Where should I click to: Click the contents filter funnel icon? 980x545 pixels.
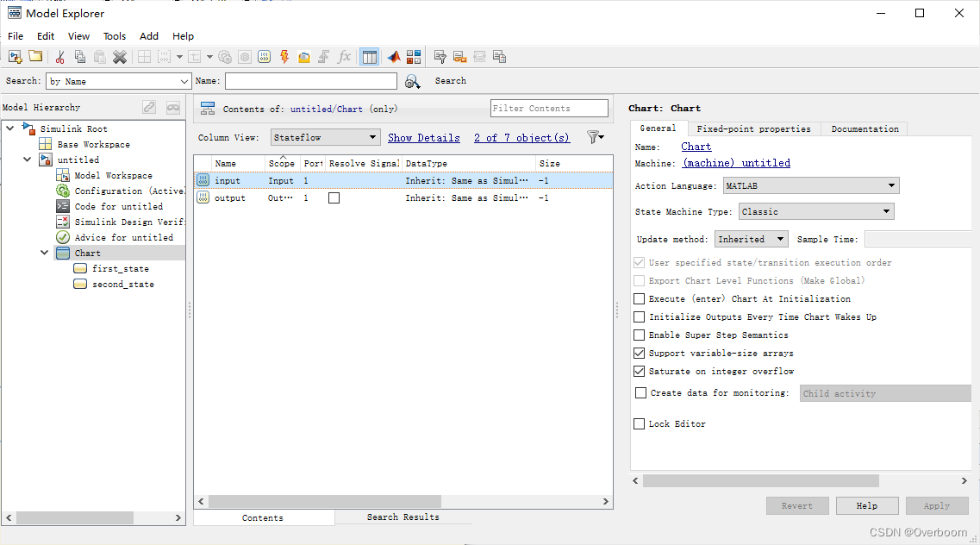pyautogui.click(x=595, y=137)
